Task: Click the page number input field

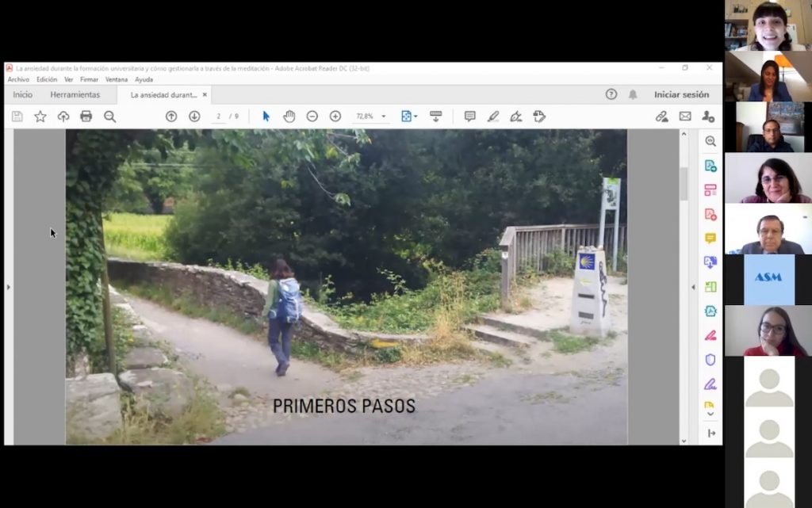Action: pos(219,116)
